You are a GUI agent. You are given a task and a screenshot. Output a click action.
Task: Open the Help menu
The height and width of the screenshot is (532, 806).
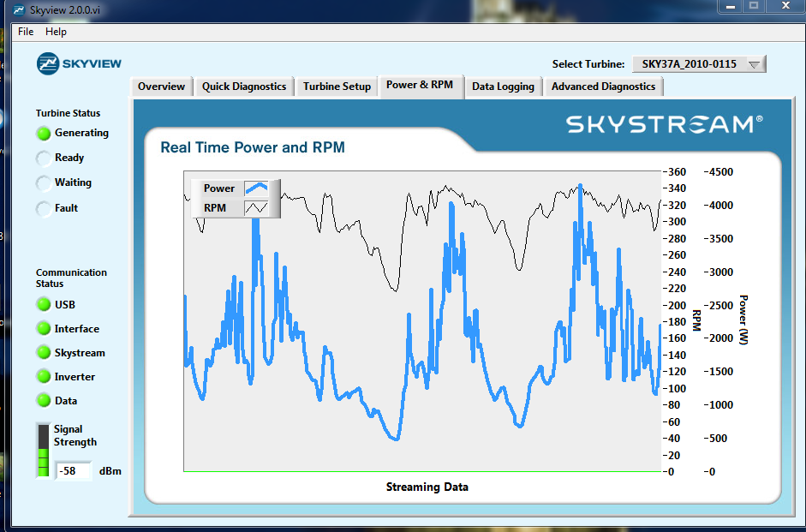pyautogui.click(x=56, y=32)
